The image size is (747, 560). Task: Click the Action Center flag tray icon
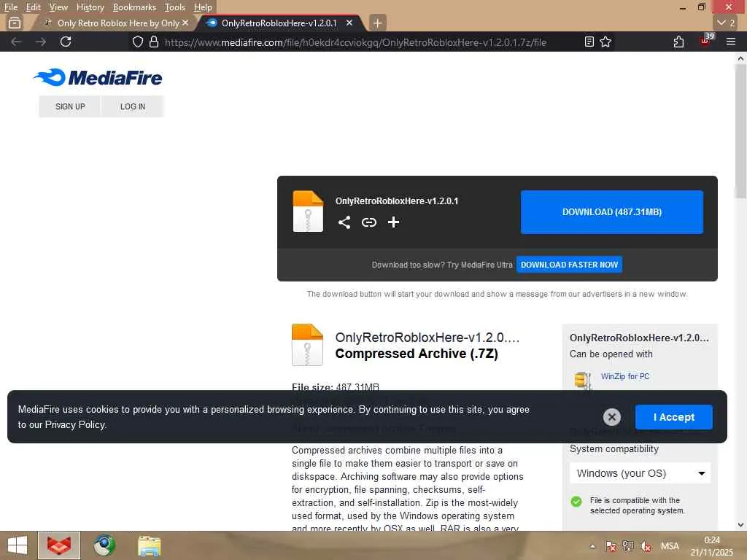pos(611,546)
